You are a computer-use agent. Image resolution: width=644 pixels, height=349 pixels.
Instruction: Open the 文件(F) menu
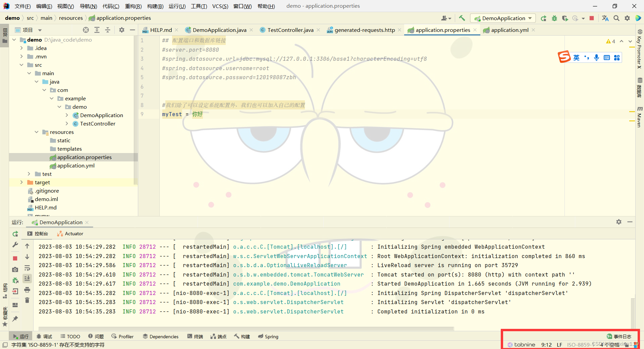[x=22, y=6]
